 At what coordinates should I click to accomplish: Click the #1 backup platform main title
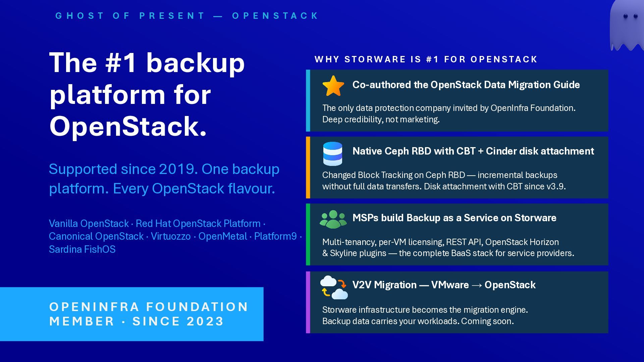pyautogui.click(x=147, y=94)
